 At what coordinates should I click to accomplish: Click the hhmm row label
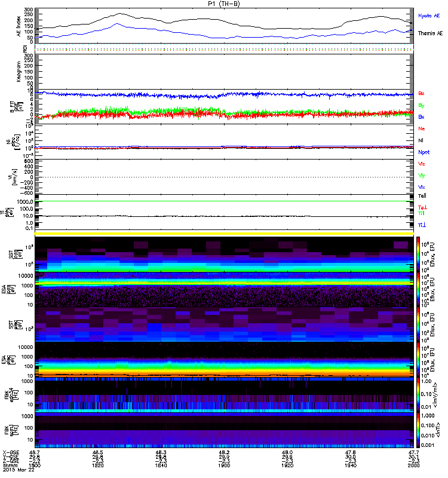[x=10, y=465]
